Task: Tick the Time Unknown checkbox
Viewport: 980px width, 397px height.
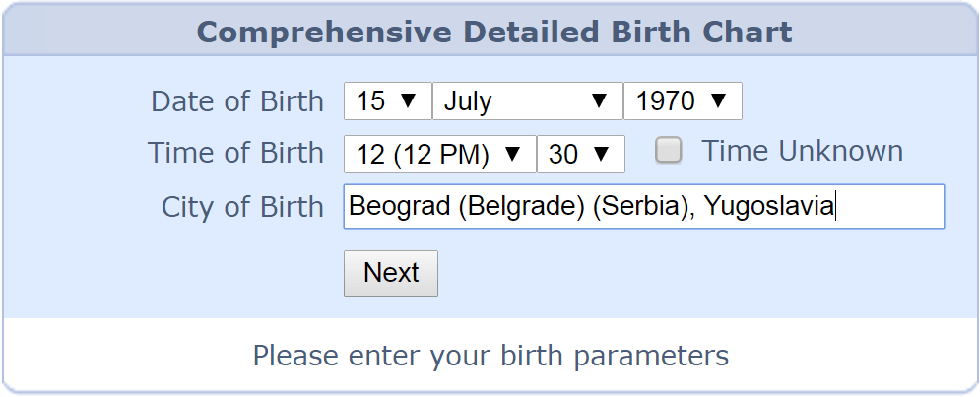Action: [x=669, y=151]
